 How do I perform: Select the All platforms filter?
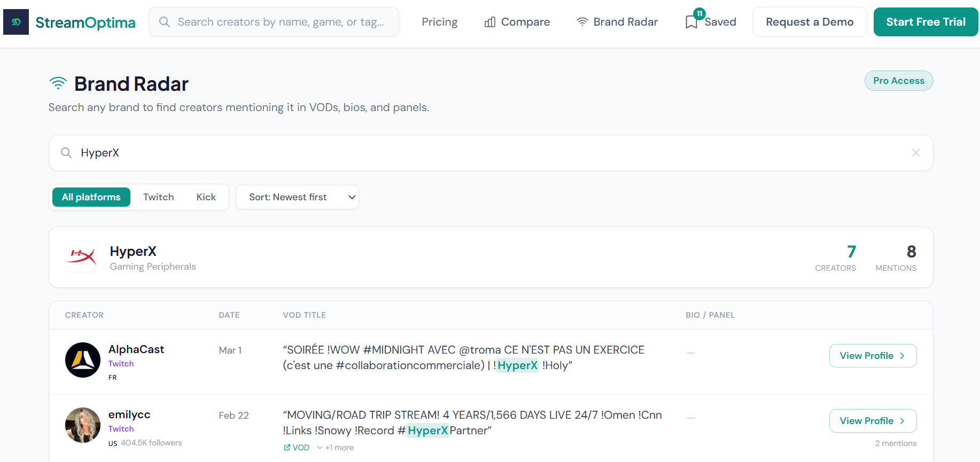point(91,197)
